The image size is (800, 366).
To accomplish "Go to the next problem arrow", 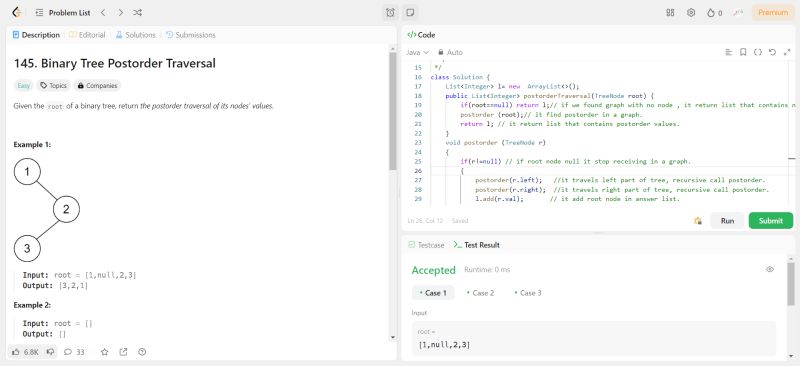I will [120, 13].
